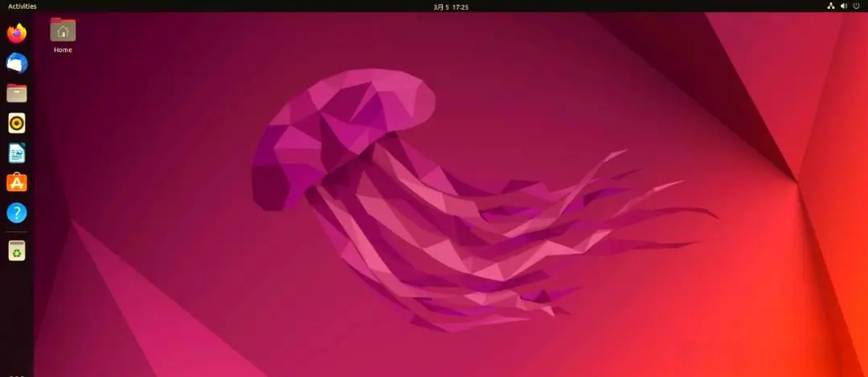Screen dimensions: 868x377
Task: Select the Home folder desktop icon
Action: [63, 30]
